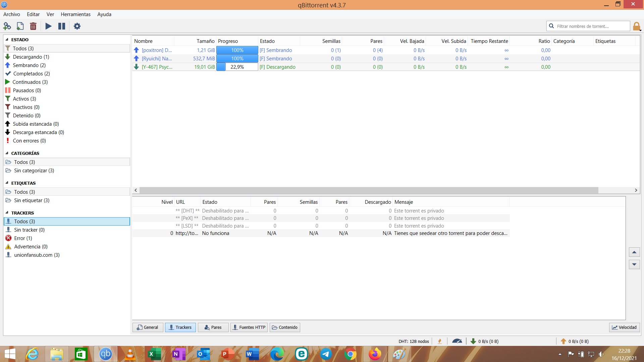Open options with the gear icon
This screenshot has height=362, width=644.
(77, 26)
